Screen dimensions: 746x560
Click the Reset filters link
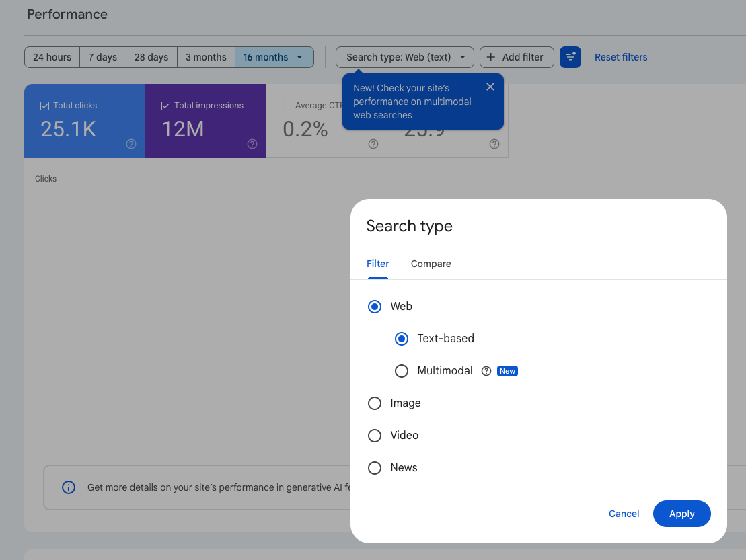point(621,57)
